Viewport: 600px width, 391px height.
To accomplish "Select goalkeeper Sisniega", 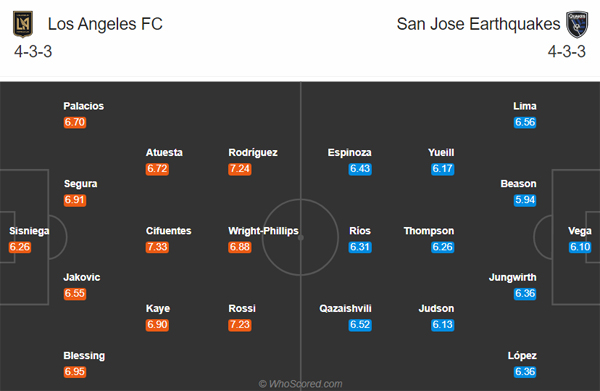I will [x=29, y=231].
